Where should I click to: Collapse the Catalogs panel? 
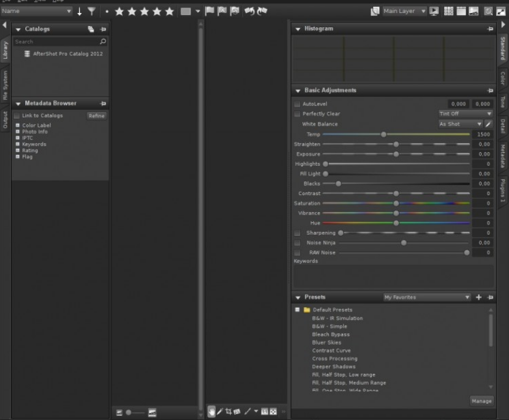point(18,29)
